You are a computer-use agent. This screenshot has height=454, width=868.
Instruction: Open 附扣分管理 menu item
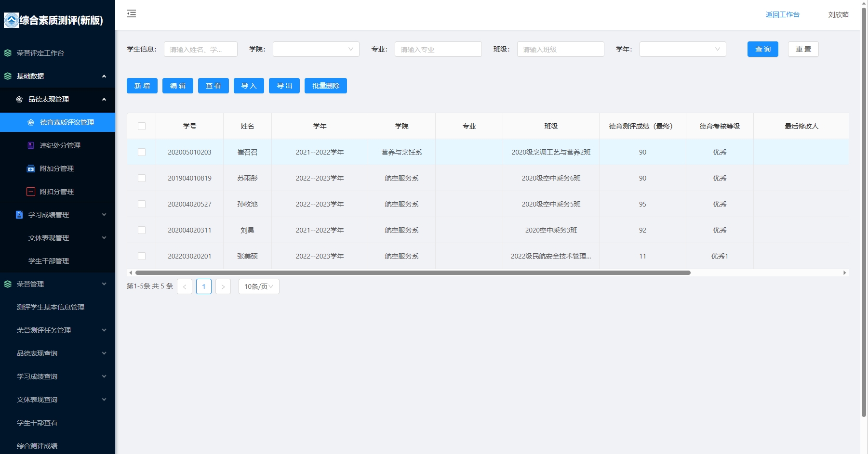tap(58, 192)
